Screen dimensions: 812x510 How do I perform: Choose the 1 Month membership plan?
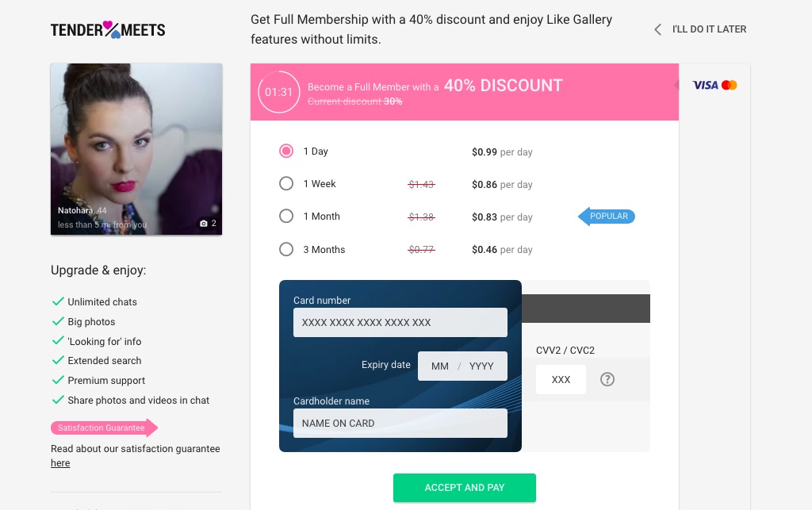(x=286, y=217)
